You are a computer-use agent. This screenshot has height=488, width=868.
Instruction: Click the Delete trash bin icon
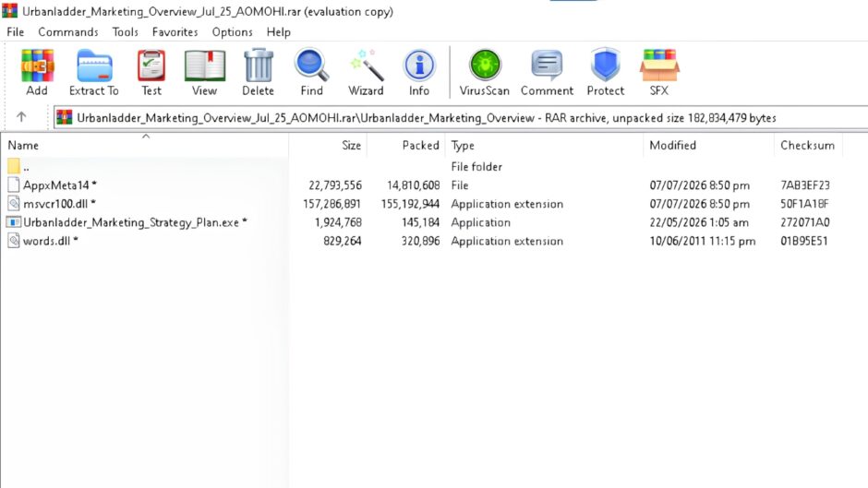258,65
